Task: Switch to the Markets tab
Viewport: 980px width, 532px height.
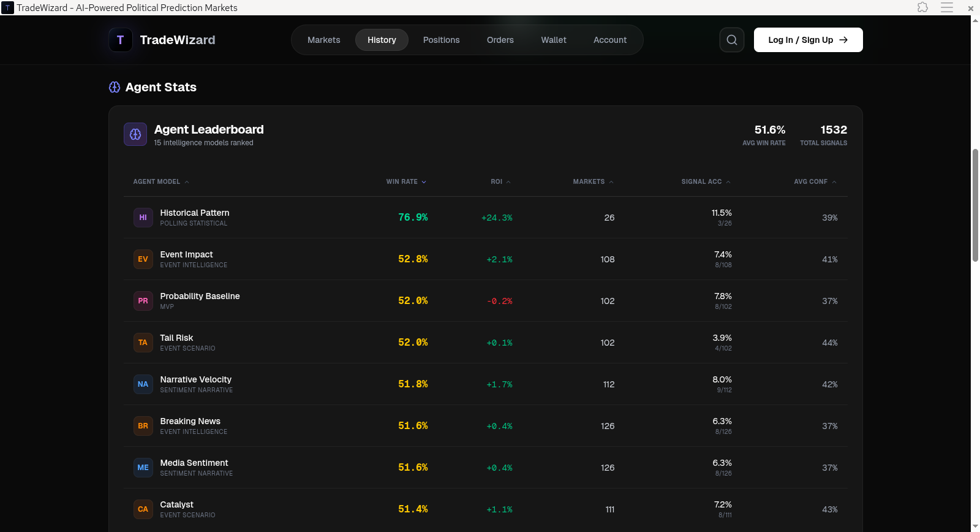Action: click(x=323, y=40)
